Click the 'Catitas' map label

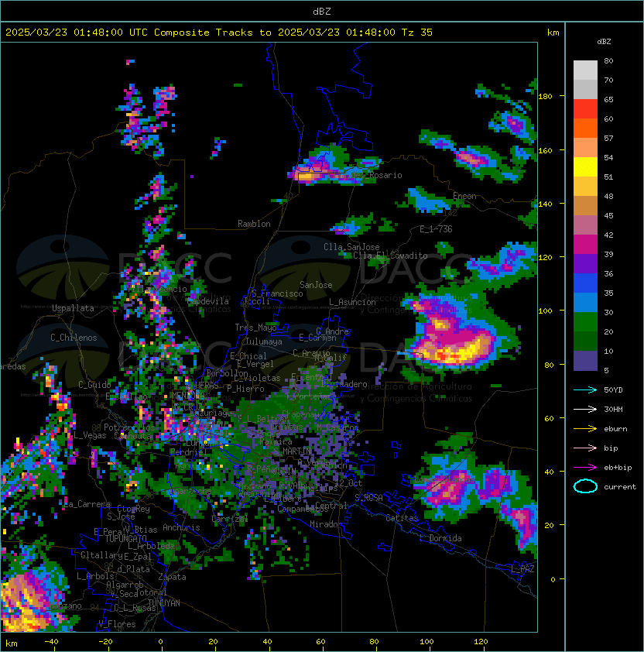(402, 518)
